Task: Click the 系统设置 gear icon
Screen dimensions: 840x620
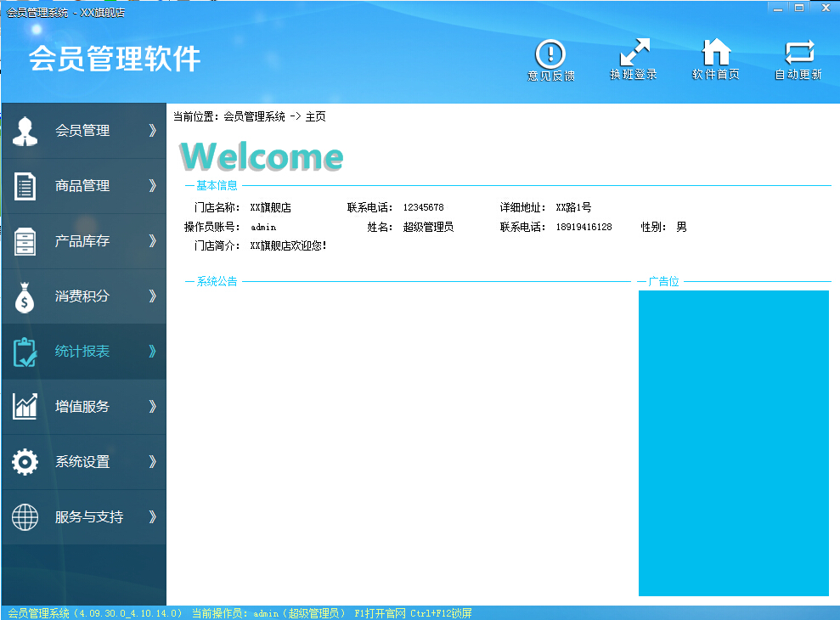Action: coord(25,462)
